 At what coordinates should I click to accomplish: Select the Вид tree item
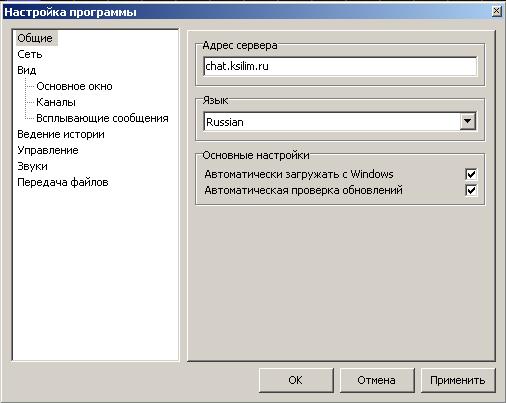click(x=27, y=70)
